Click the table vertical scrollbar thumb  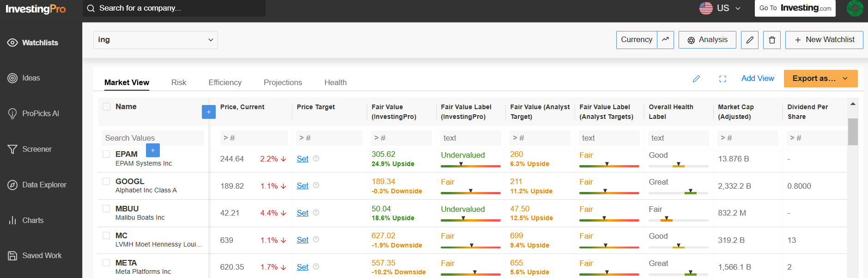tap(853, 132)
